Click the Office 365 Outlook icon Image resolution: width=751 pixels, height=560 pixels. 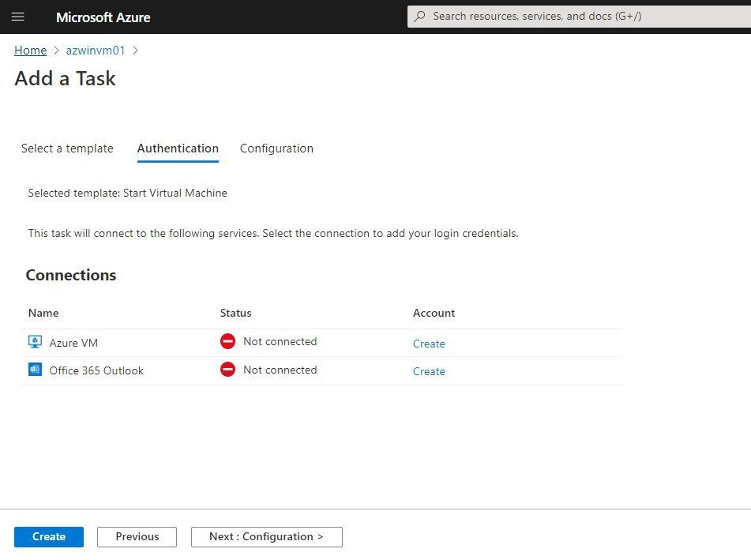point(35,370)
